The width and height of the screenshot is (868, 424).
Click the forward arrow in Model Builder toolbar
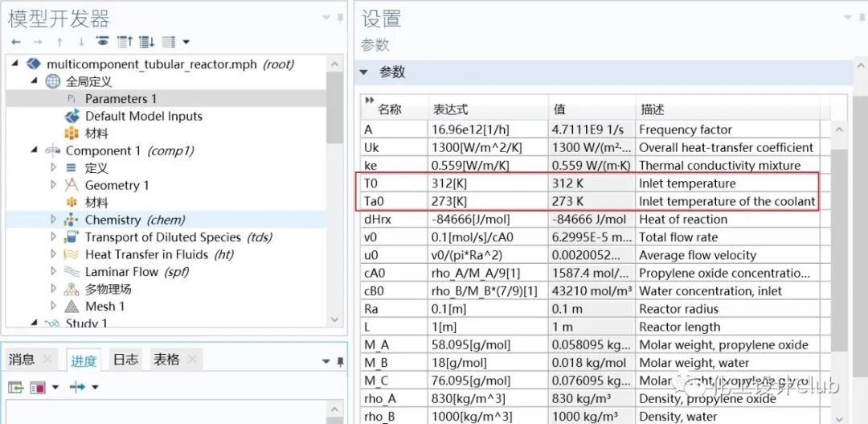point(38,42)
